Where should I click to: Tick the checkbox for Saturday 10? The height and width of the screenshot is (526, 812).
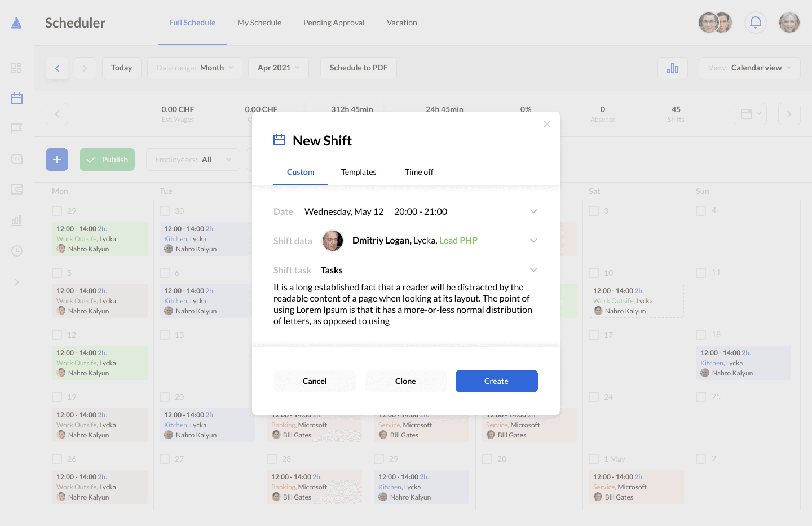pyautogui.click(x=594, y=273)
